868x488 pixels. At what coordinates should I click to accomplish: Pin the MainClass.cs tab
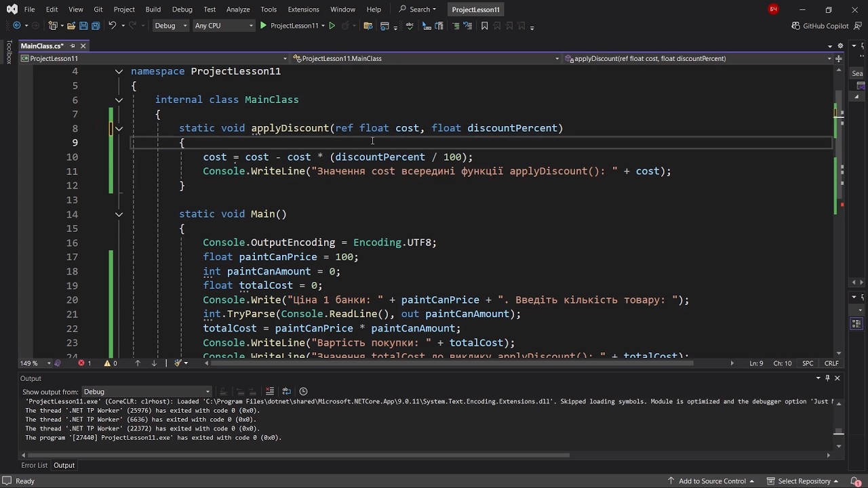tap(73, 46)
